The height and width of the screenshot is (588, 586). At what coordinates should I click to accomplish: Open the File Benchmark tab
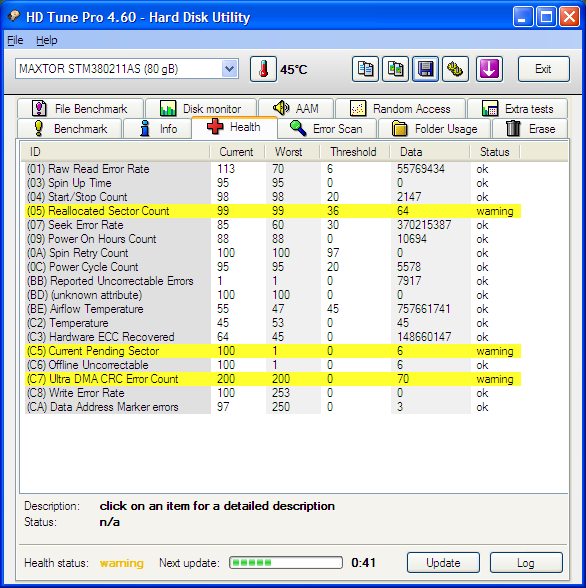pos(80,109)
